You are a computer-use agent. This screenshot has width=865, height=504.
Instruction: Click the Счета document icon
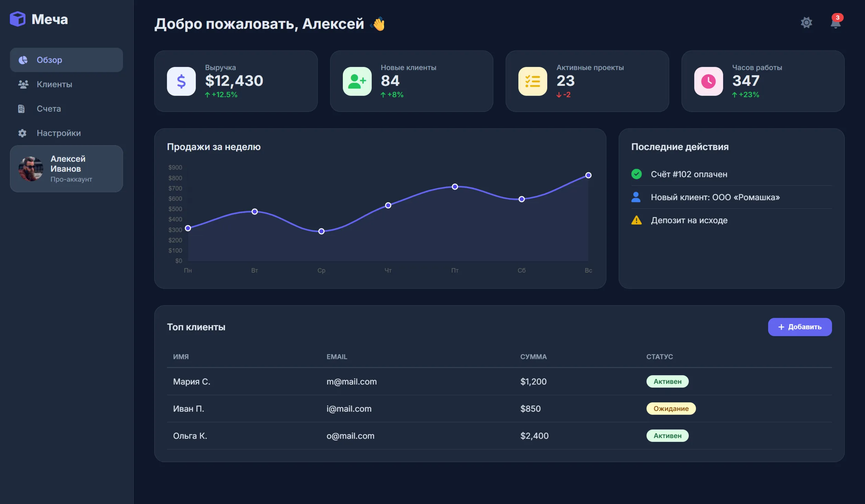(21, 109)
